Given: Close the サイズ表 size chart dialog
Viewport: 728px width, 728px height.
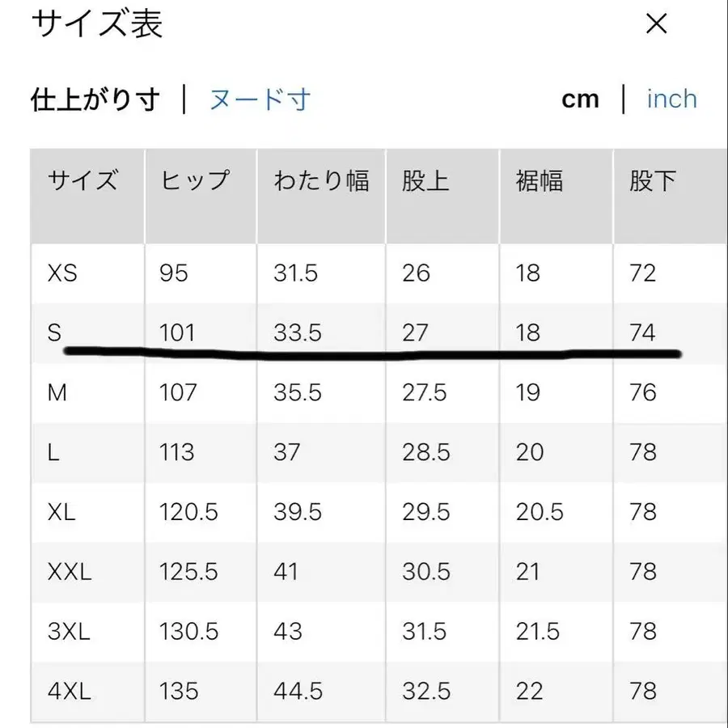Looking at the screenshot, I should pos(655,25).
